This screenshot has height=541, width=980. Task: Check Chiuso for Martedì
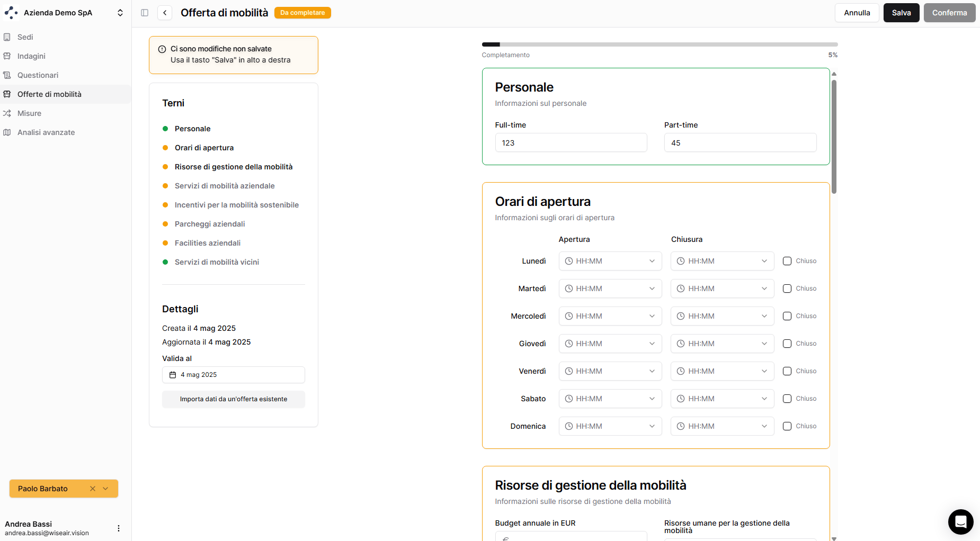tap(787, 288)
